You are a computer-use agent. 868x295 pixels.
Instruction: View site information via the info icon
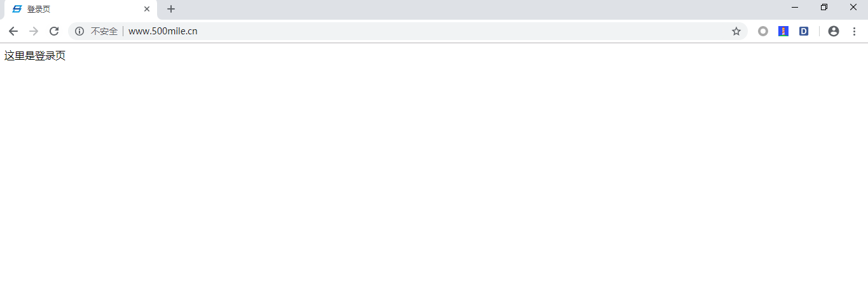pyautogui.click(x=79, y=31)
